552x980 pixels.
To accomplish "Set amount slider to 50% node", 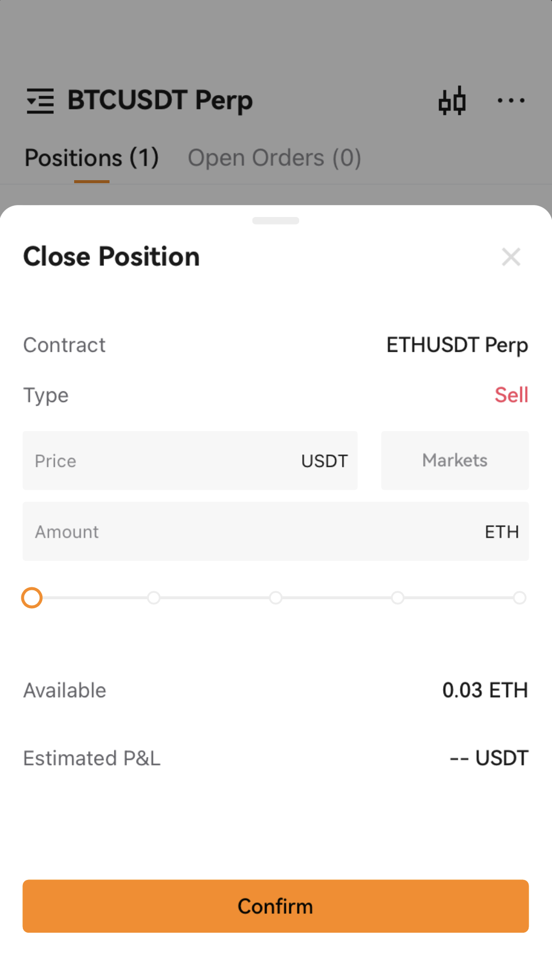I will coord(276,598).
